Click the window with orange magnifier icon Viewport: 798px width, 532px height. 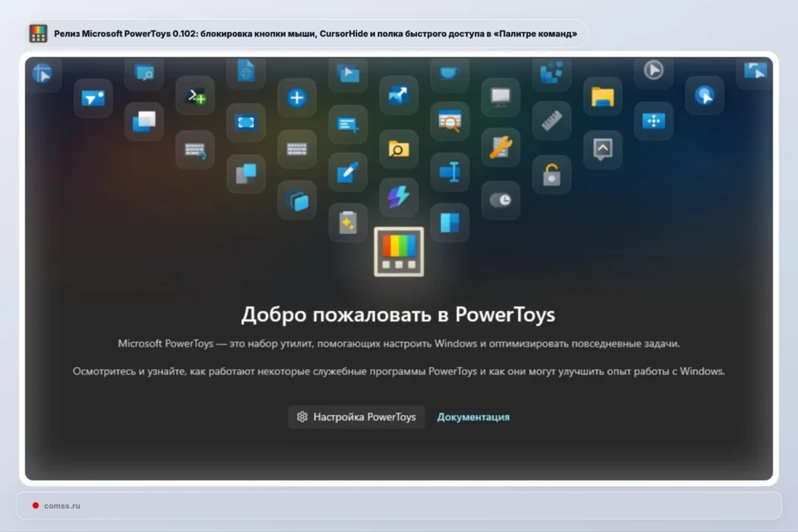pos(450,121)
